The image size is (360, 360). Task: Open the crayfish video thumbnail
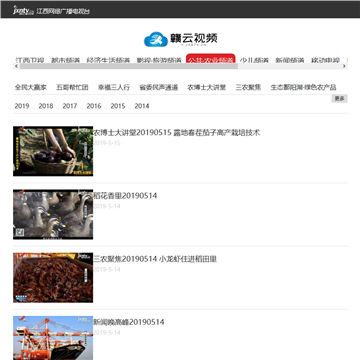(53, 278)
